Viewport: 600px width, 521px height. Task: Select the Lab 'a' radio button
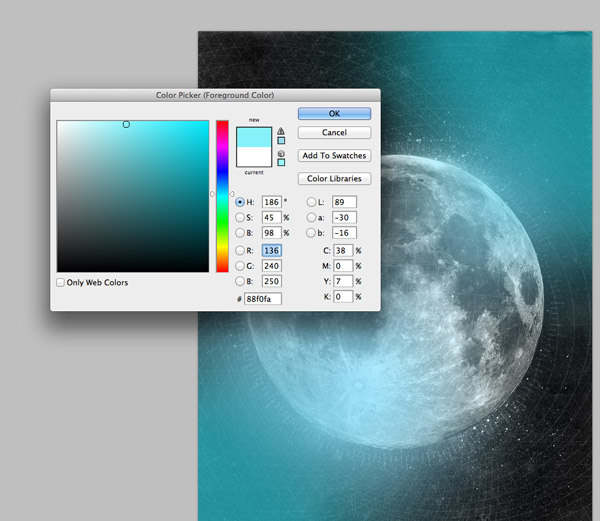pos(311,217)
